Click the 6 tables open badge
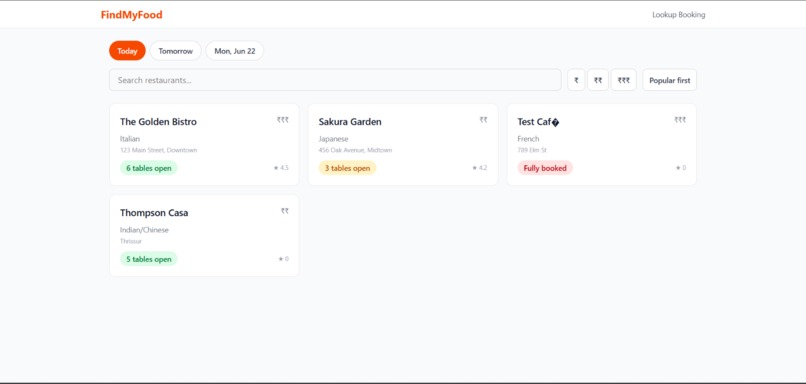 click(x=149, y=168)
